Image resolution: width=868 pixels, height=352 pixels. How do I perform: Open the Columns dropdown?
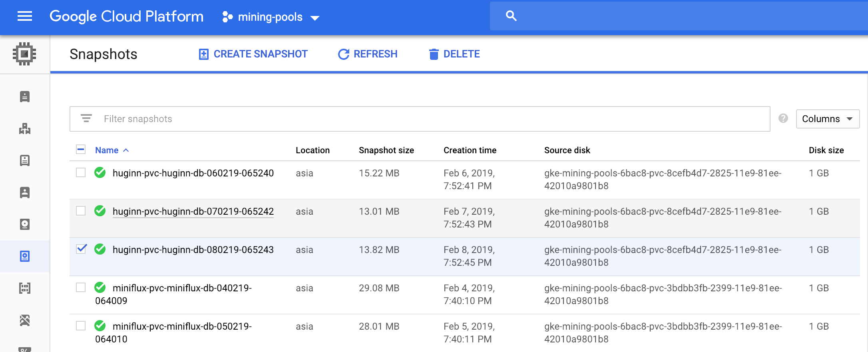(827, 119)
